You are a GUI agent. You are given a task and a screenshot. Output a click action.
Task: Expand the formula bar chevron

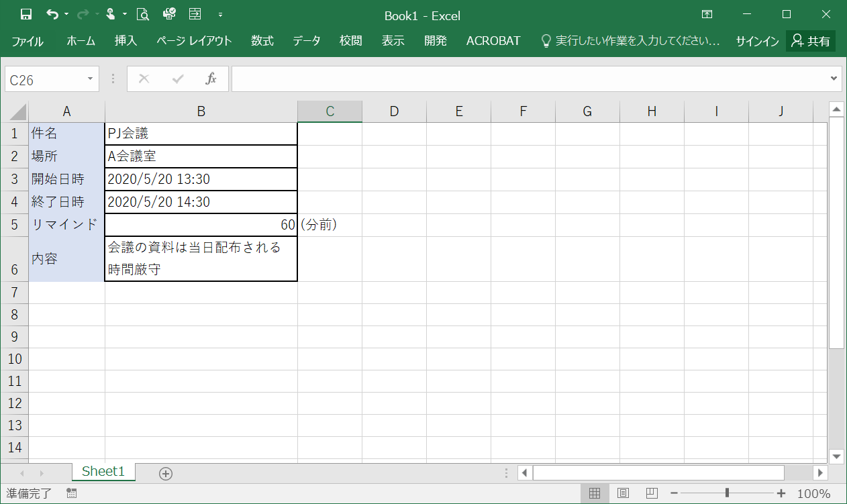coord(834,79)
